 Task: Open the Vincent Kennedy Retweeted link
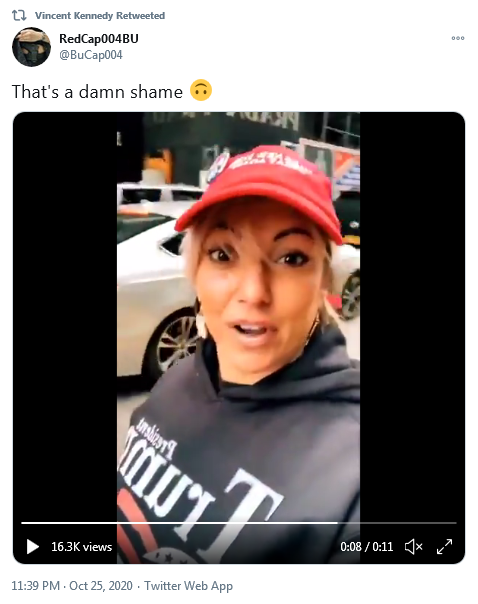pyautogui.click(x=100, y=15)
